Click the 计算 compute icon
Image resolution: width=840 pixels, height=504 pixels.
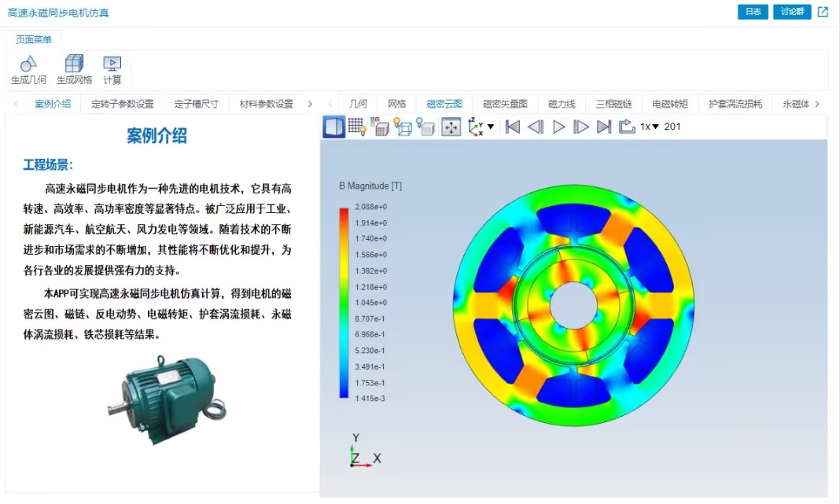tap(112, 70)
